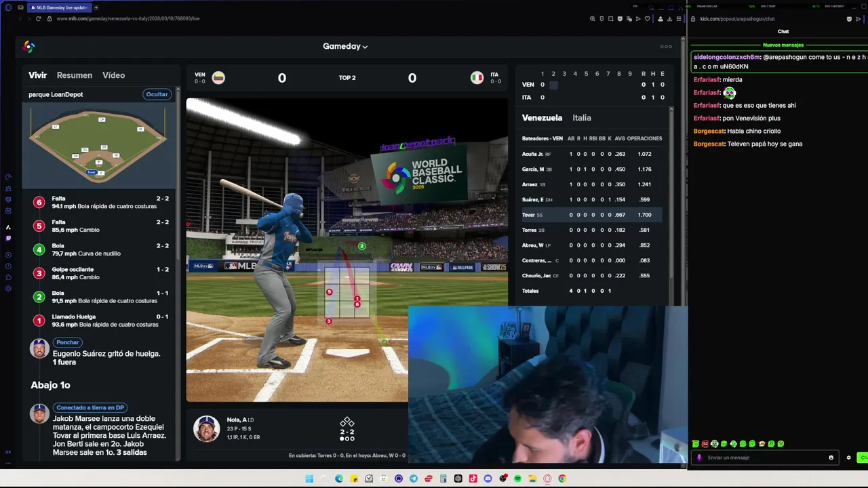Select pitch 3 Golpe oscilante marker

click(x=39, y=273)
